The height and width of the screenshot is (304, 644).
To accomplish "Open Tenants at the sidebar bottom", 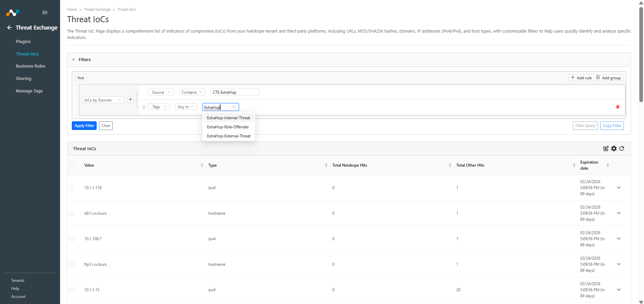I will [18, 280].
